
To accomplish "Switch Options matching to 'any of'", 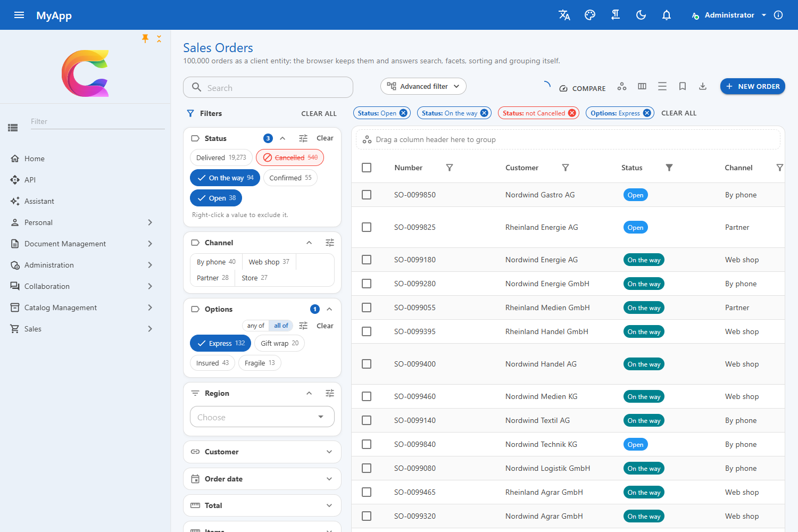I will (255, 326).
